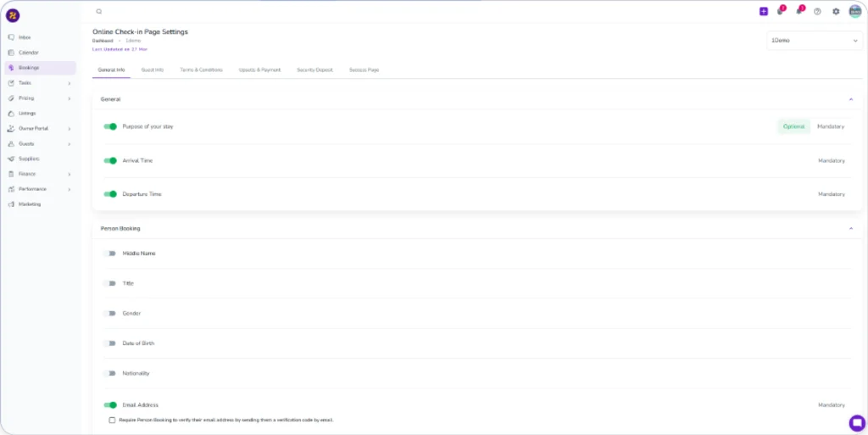The image size is (868, 435).
Task: Open Inbox from the sidebar
Action: [24, 37]
